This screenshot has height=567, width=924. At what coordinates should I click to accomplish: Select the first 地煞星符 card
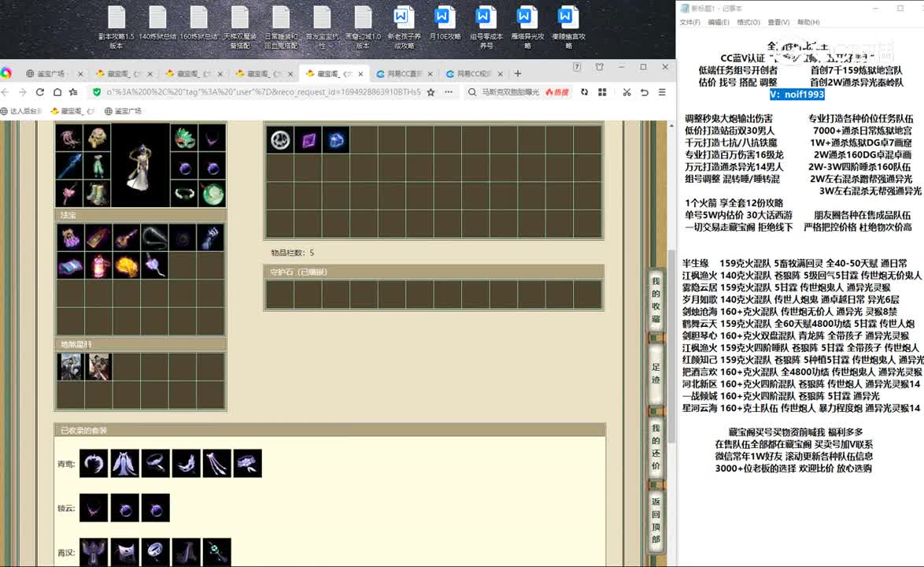(x=70, y=367)
